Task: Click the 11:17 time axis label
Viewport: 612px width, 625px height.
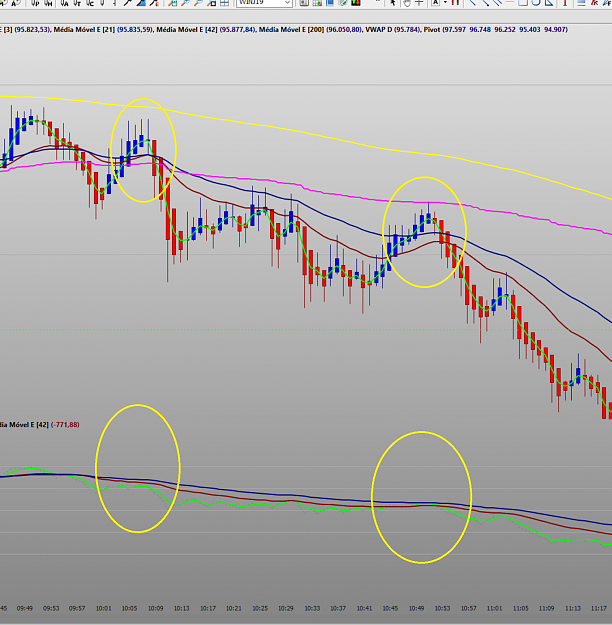Action: tap(599, 608)
